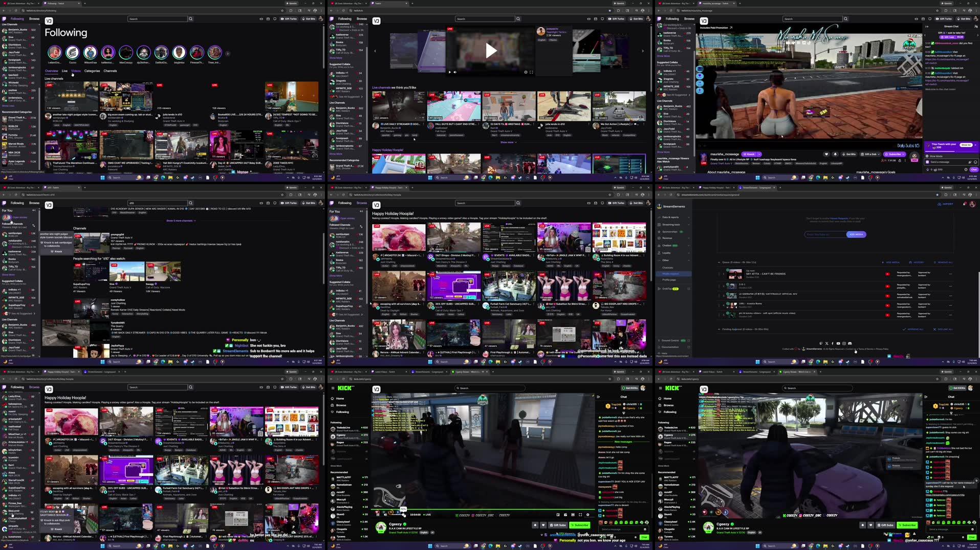
Task: Click the Discord icon in StreamElements footer
Action: pos(850,344)
